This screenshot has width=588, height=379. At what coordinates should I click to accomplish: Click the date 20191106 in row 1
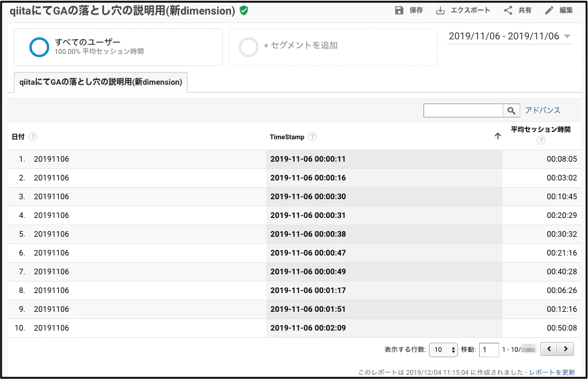[51, 159]
